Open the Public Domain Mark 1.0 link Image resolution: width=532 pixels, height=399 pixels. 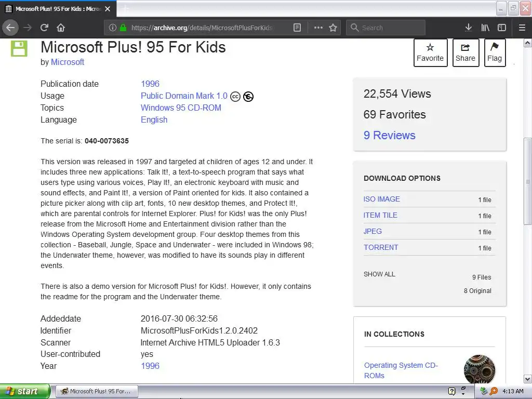coord(184,96)
